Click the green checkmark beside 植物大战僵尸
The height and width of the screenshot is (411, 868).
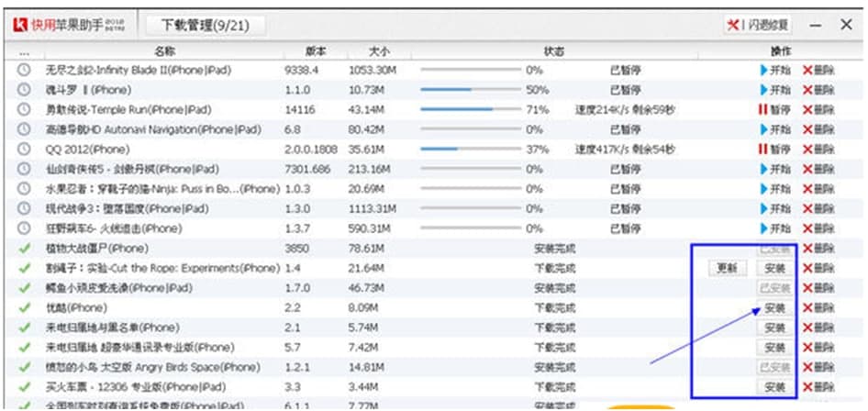[x=24, y=249]
